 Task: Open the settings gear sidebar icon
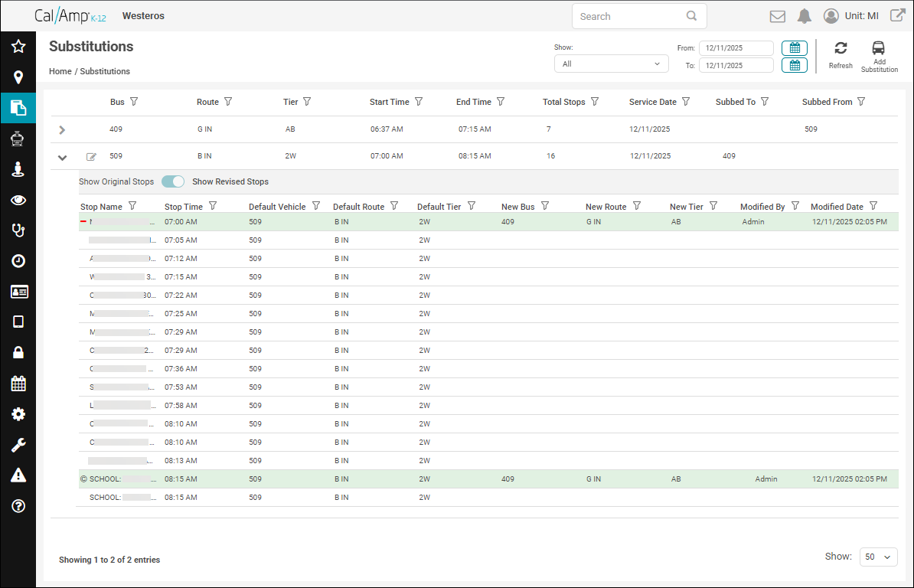click(x=18, y=414)
